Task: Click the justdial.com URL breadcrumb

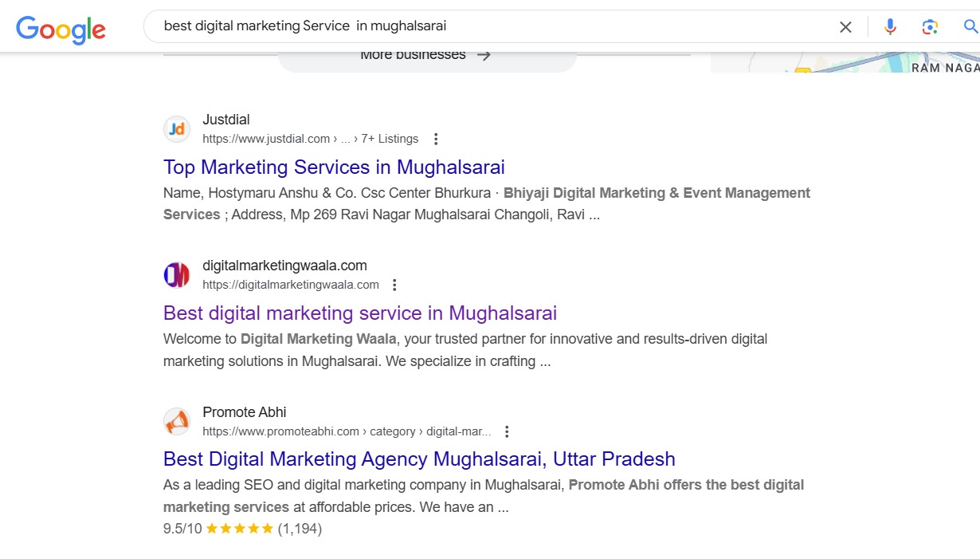Action: click(x=266, y=140)
